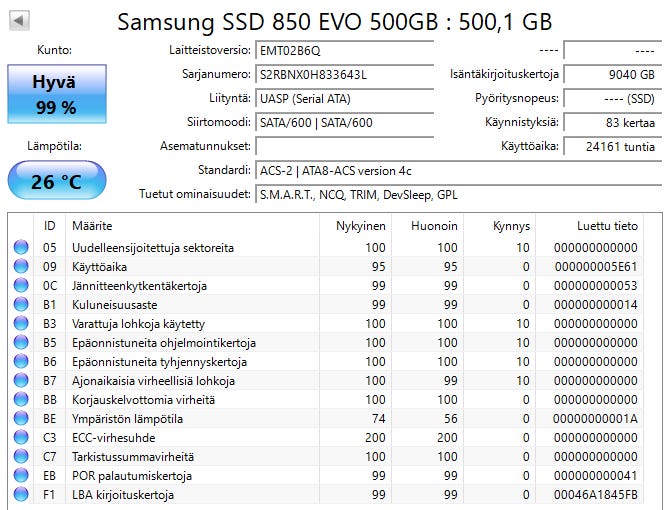Image resolution: width=671 pixels, height=510 pixels.
Task: Select the LBA kirjoituskertoja attribute name
Action: [x=123, y=495]
